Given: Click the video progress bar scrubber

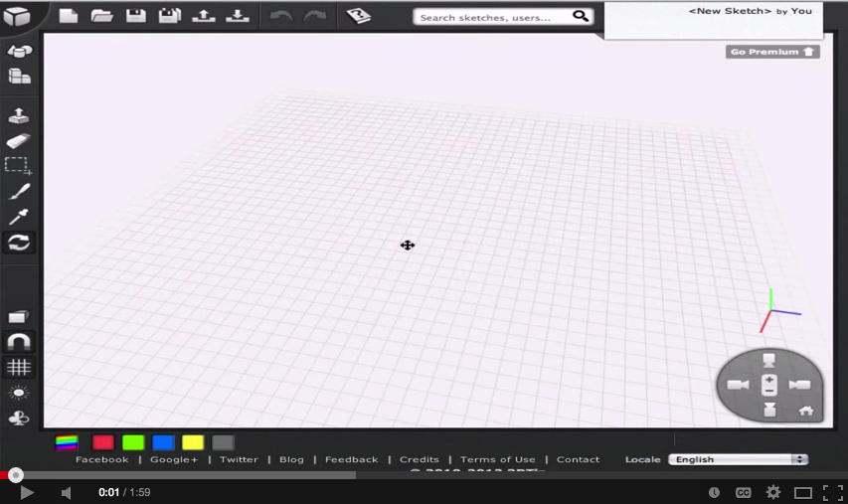Looking at the screenshot, I should pos(16,475).
